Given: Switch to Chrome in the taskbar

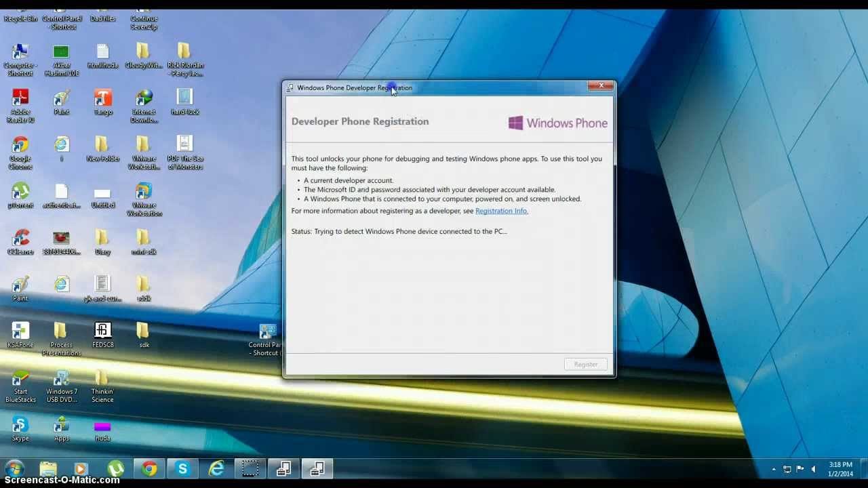Looking at the screenshot, I should click(x=149, y=468).
